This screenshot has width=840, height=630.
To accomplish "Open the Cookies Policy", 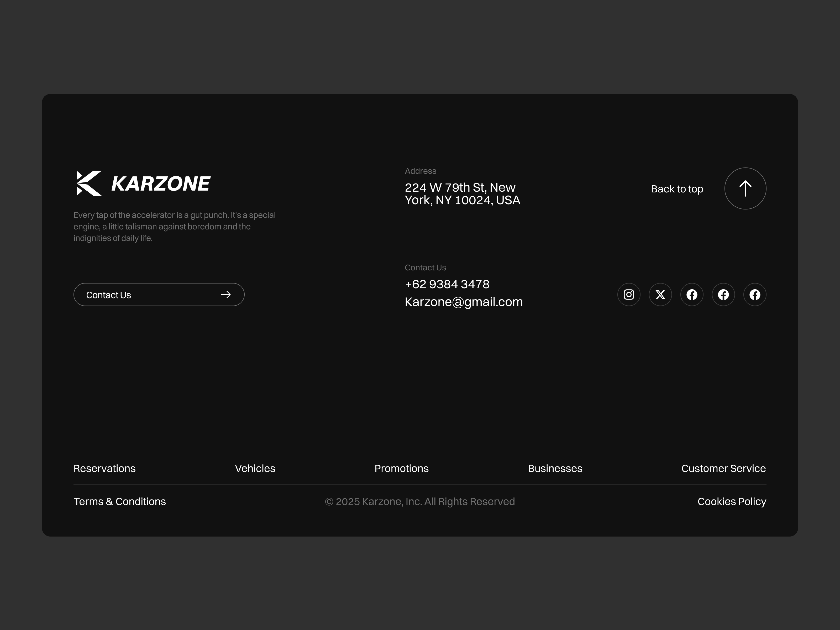I will (731, 501).
